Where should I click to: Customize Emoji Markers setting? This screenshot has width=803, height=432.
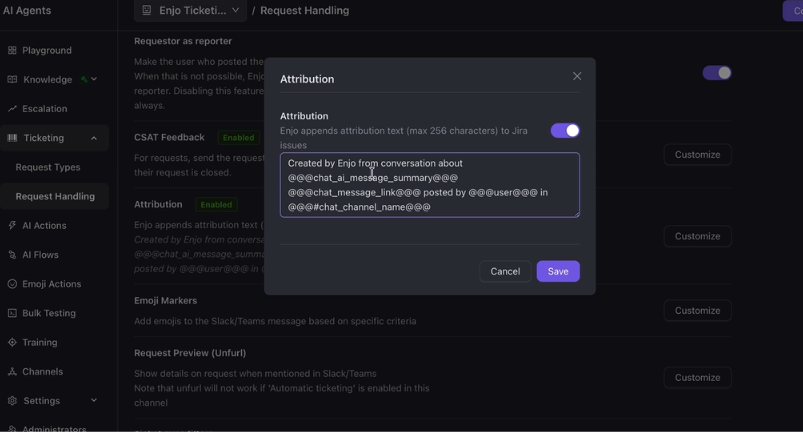click(698, 310)
